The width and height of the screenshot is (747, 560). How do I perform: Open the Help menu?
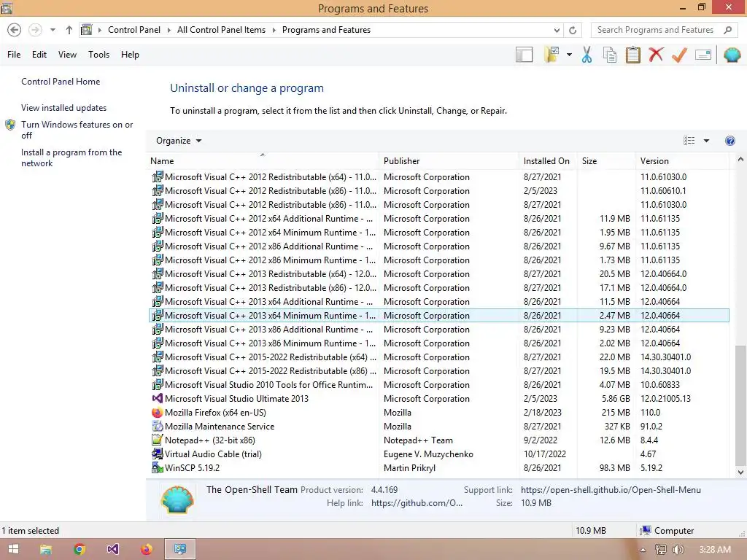pyautogui.click(x=130, y=55)
